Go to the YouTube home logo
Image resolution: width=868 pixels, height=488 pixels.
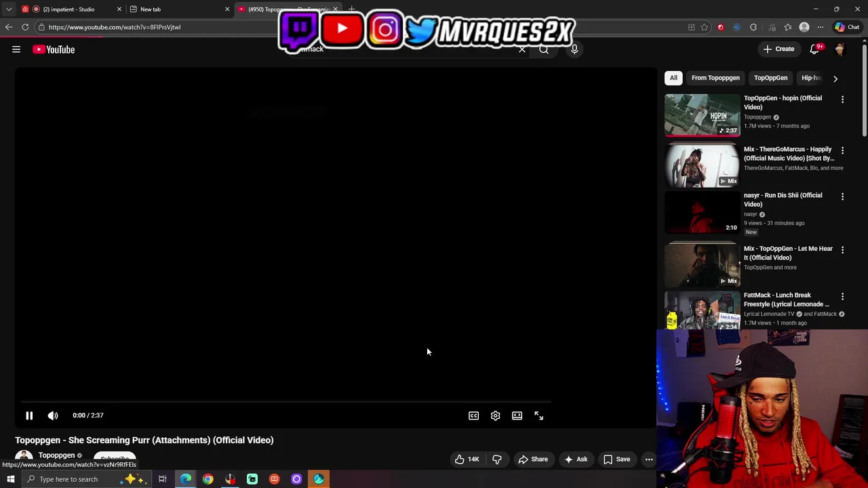54,49
